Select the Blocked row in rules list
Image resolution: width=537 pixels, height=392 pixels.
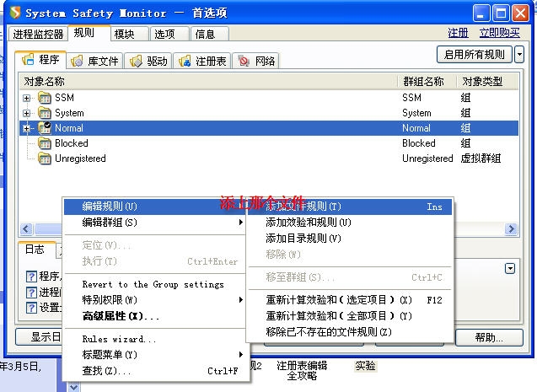269,143
